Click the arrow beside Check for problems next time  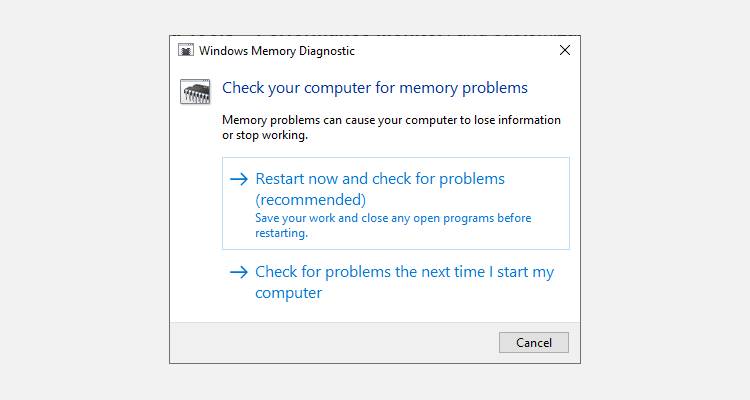238,272
